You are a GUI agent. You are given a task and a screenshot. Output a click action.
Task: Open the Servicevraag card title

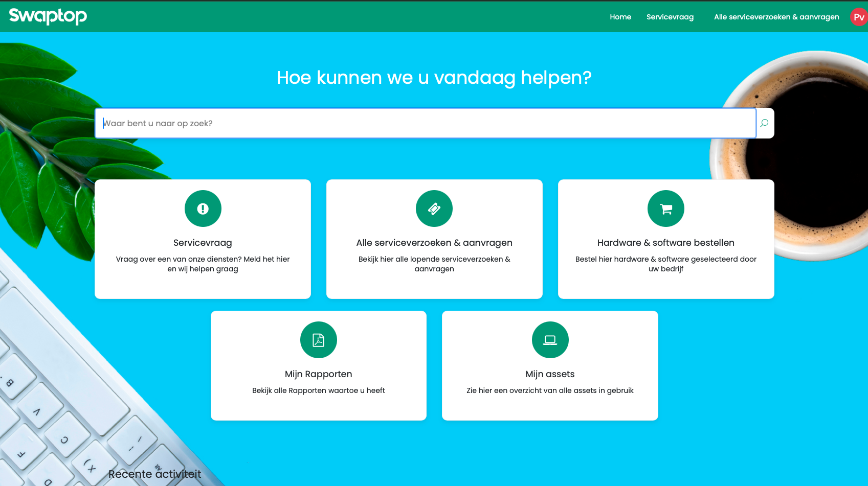click(203, 243)
